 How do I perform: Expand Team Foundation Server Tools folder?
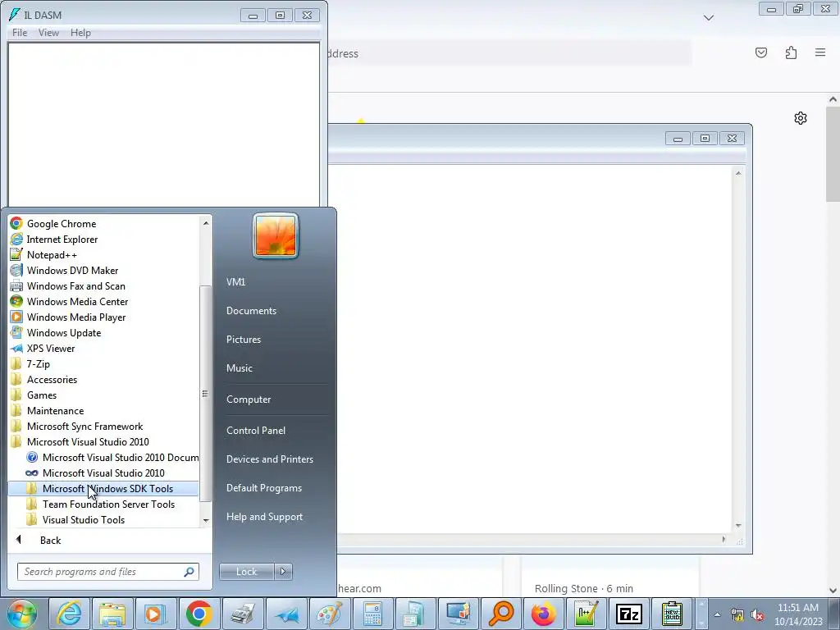tap(103, 504)
